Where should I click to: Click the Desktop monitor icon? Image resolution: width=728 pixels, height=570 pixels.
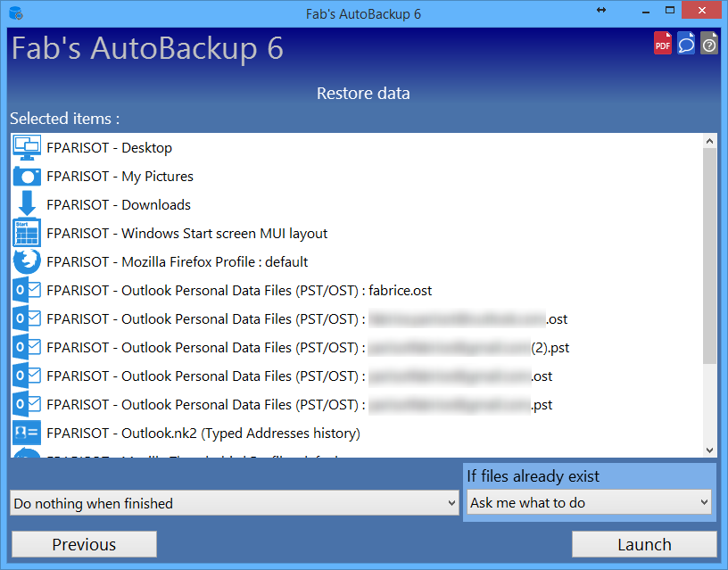27,147
